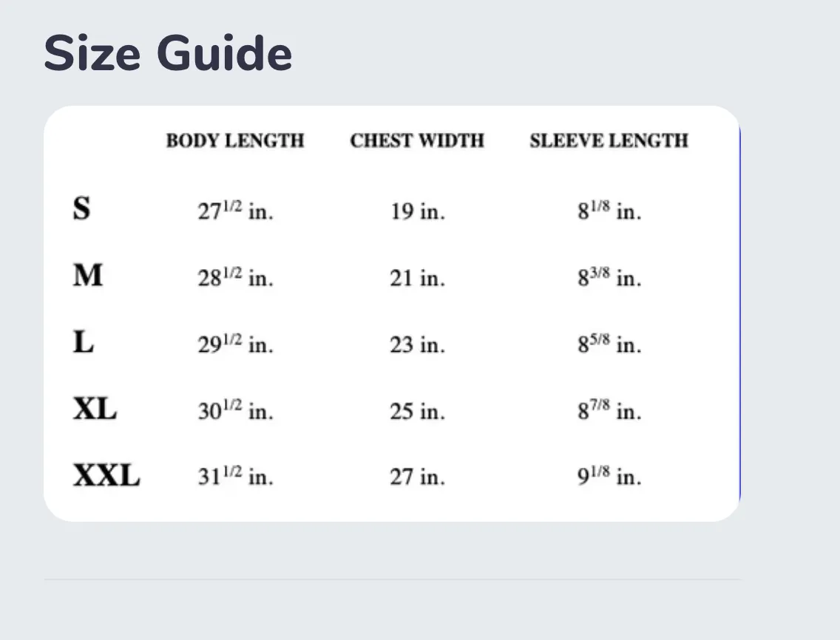Select the BODY LENGTH column header
This screenshot has width=840, height=640.
235,141
